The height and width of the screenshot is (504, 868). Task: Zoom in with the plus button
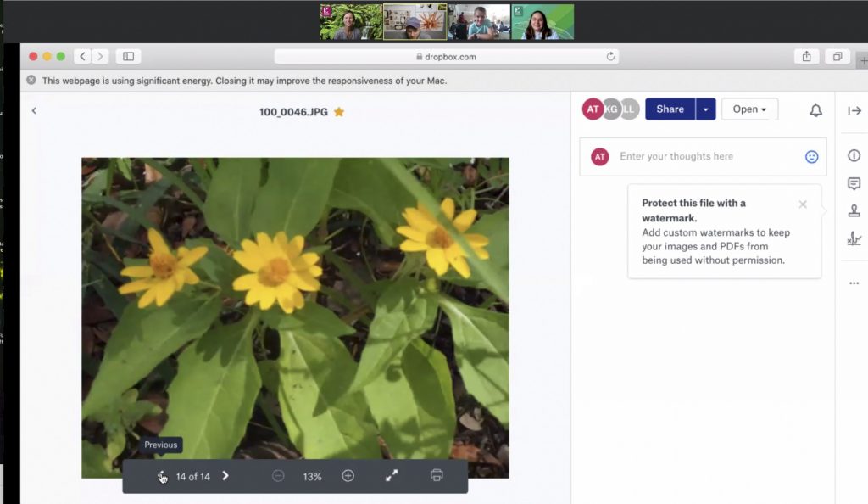[348, 476]
